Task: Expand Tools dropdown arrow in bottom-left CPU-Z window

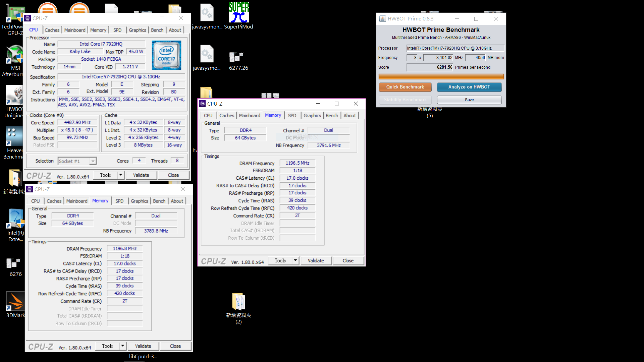Action: pyautogui.click(x=123, y=346)
